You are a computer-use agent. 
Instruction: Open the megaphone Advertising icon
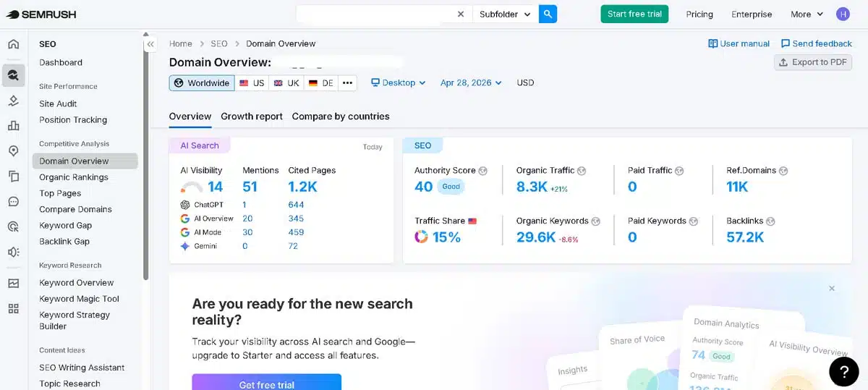pos(13,252)
